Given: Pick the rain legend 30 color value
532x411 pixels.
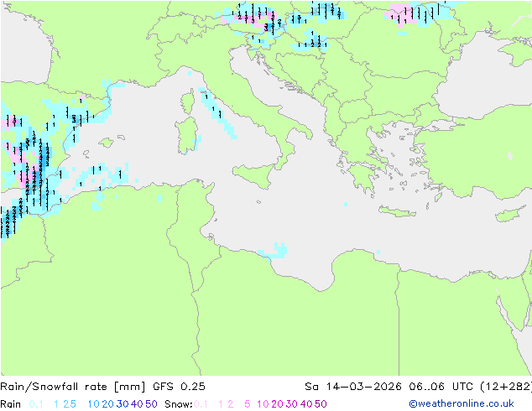Looking at the screenshot, I should 123,404.
